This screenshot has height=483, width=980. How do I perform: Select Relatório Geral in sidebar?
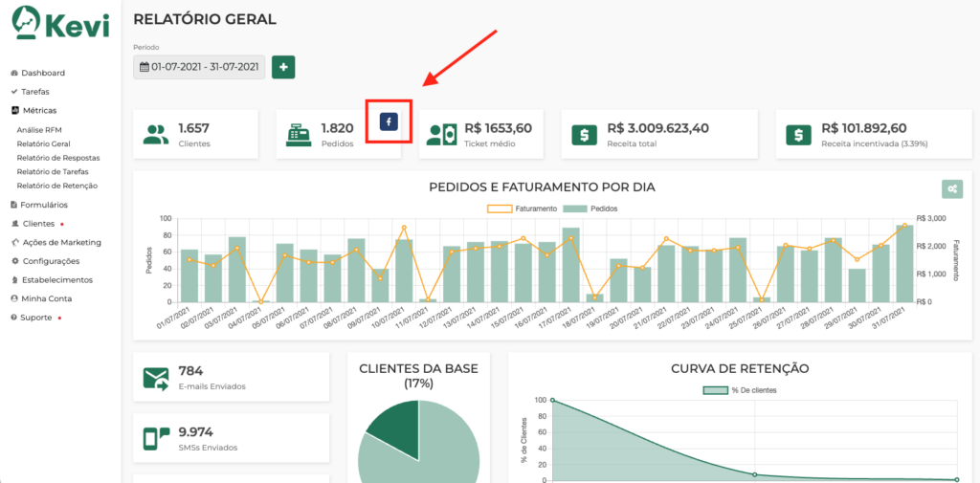43,143
